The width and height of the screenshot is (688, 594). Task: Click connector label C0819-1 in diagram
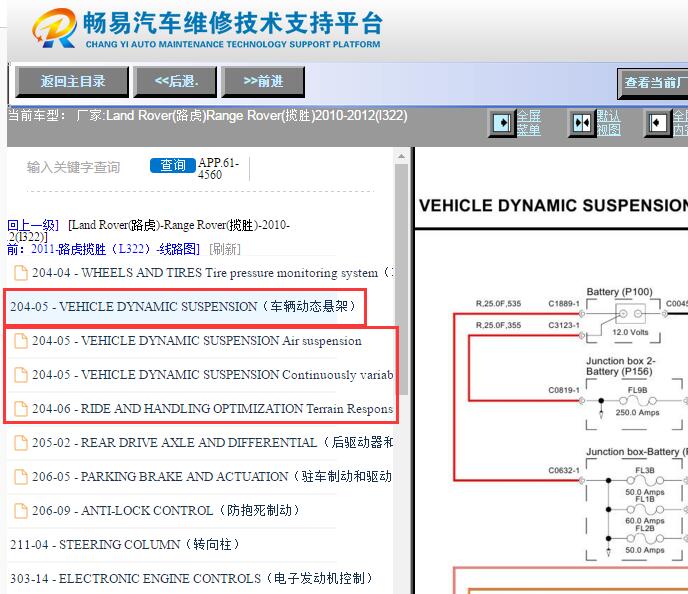coord(564,390)
